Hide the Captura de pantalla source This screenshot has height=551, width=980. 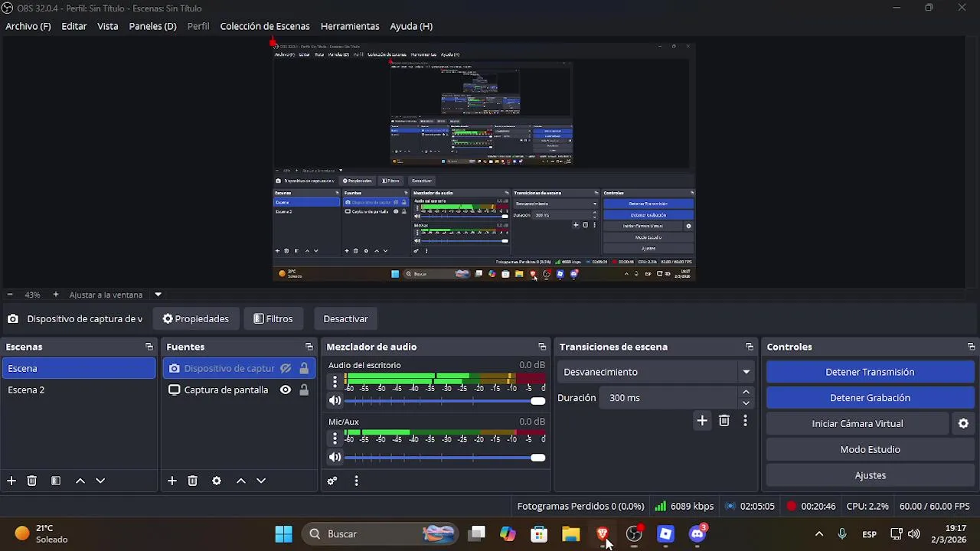tap(286, 390)
